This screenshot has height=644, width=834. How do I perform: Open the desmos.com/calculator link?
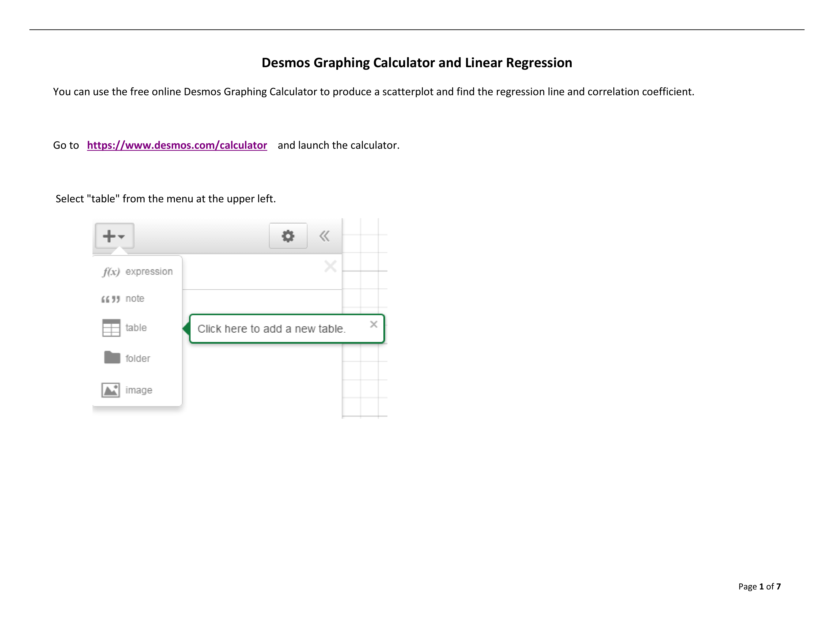pyautogui.click(x=177, y=145)
